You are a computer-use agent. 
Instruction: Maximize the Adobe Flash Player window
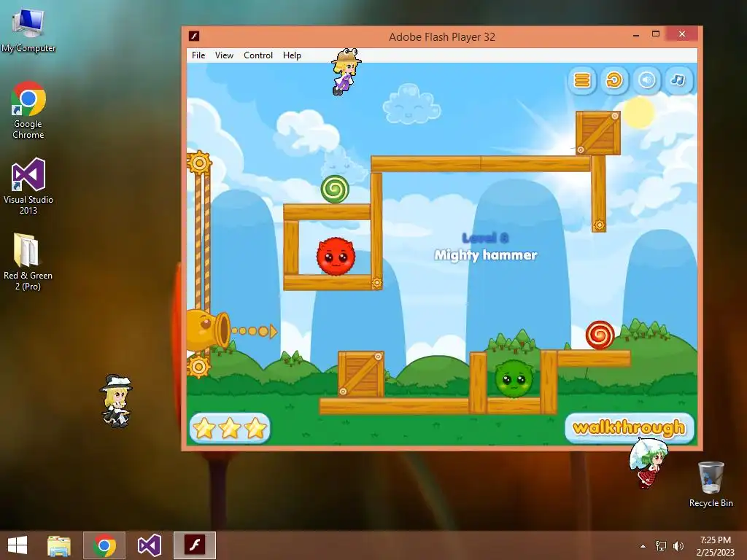point(656,34)
